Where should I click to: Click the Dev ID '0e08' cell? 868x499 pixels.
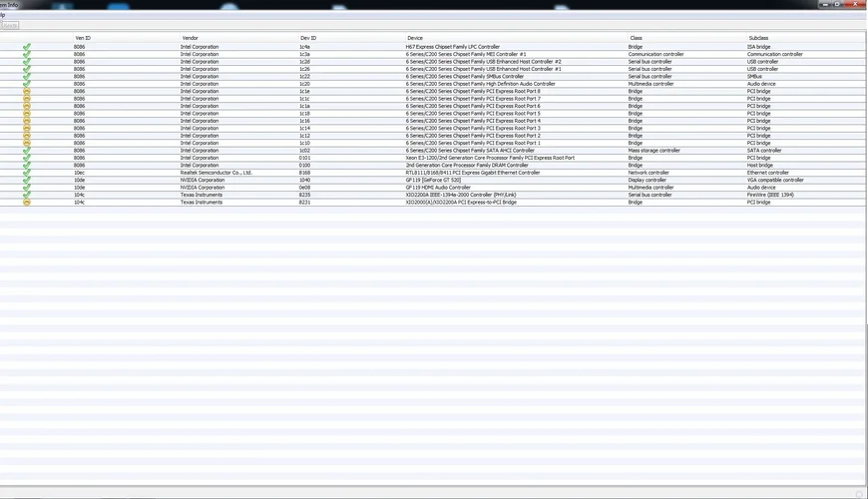(304, 188)
